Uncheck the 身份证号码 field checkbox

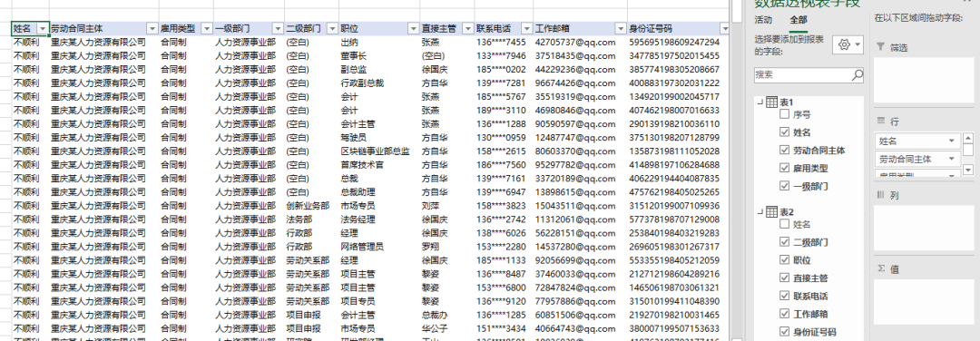pyautogui.click(x=784, y=332)
